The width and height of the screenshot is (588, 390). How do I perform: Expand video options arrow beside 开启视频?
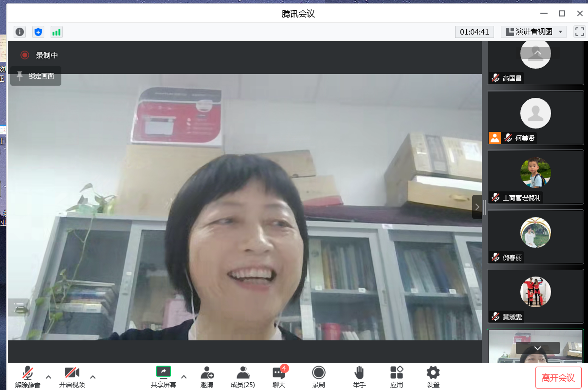click(93, 376)
